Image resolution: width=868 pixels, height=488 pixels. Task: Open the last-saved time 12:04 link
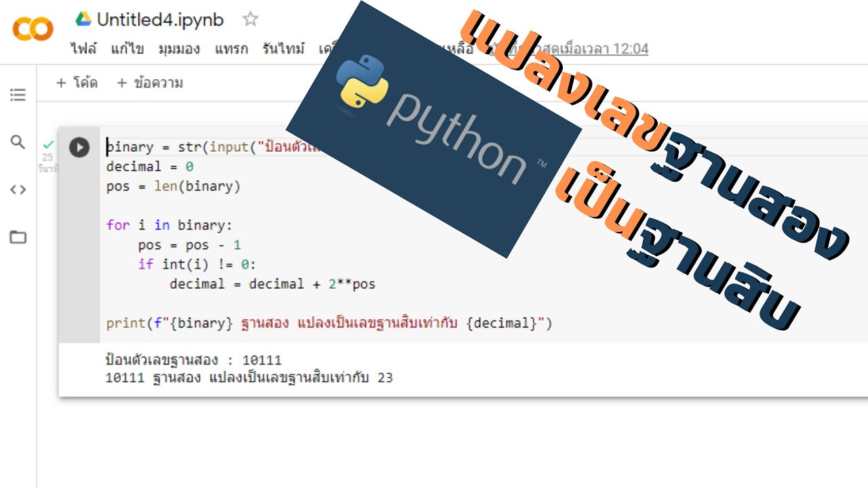point(570,49)
